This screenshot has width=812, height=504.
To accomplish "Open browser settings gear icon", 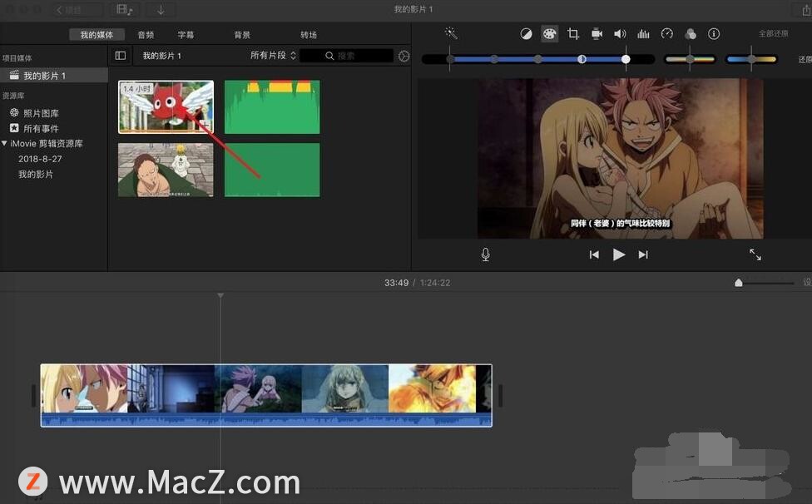I will pos(404,56).
